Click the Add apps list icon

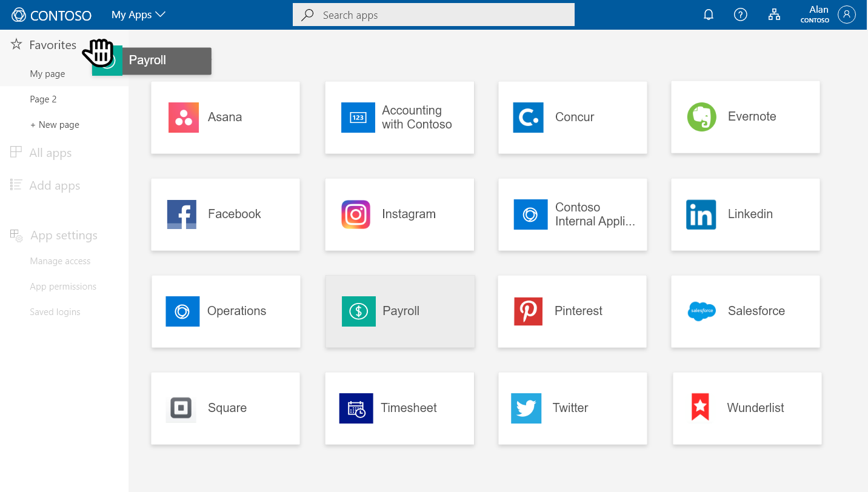click(x=16, y=185)
